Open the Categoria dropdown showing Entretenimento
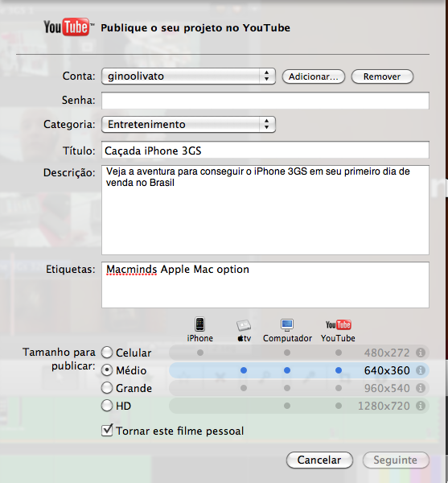 pyautogui.click(x=188, y=125)
